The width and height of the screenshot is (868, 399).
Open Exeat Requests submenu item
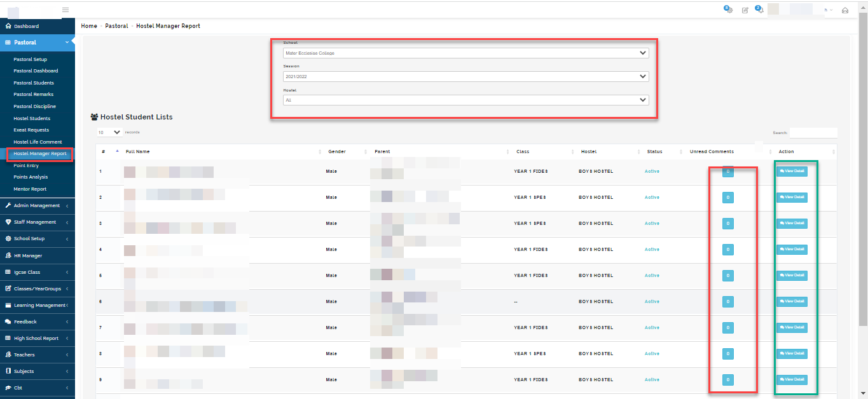[31, 130]
